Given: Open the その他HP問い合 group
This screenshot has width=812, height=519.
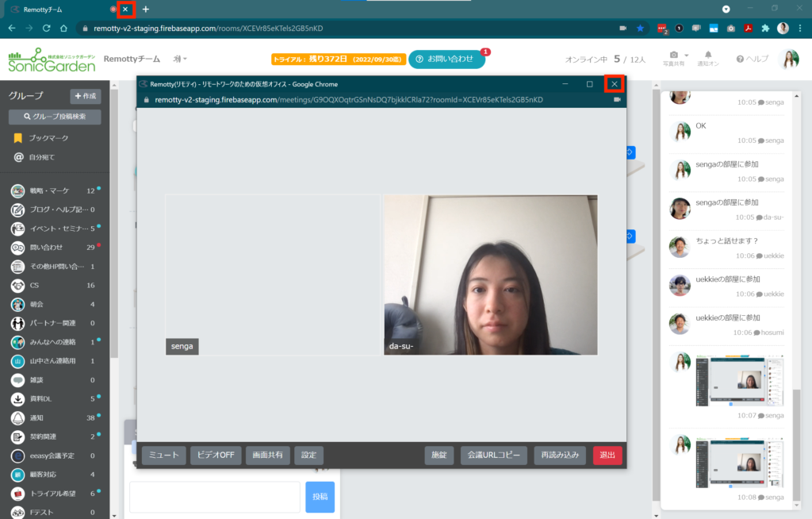Looking at the screenshot, I should (x=55, y=267).
